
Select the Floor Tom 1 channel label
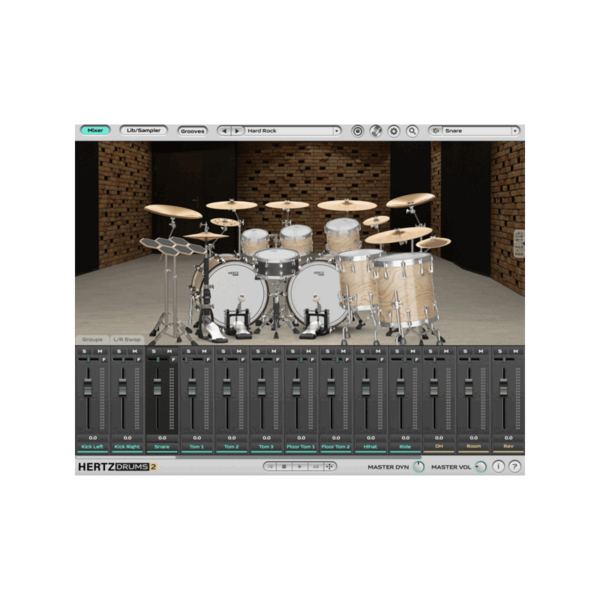(301, 447)
